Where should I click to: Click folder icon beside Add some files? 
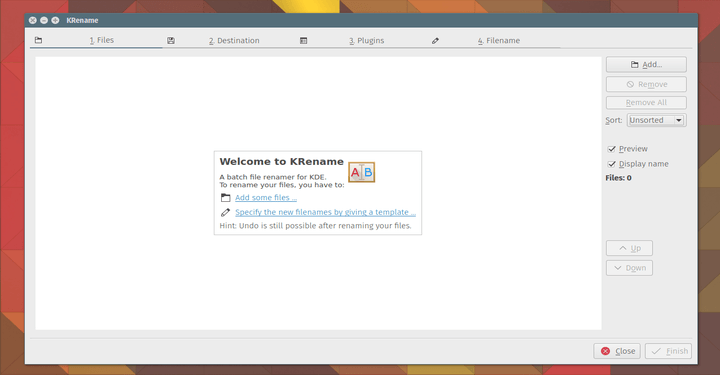tap(225, 198)
